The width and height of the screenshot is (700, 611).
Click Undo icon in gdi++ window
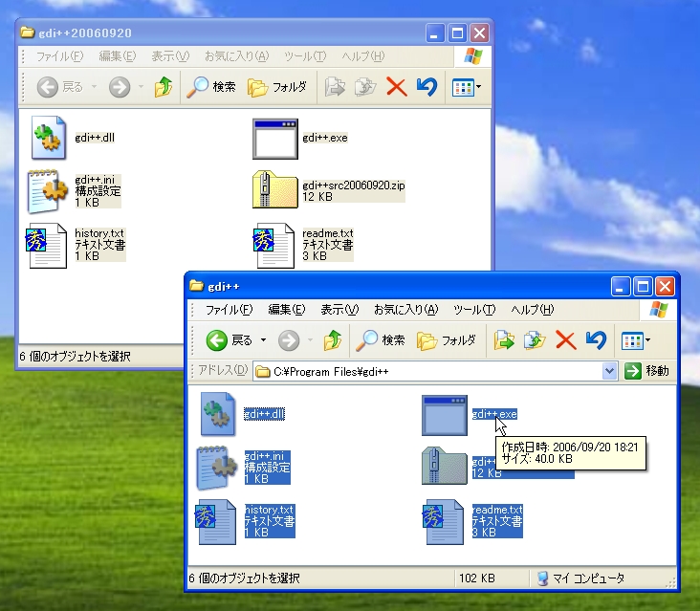(x=596, y=340)
